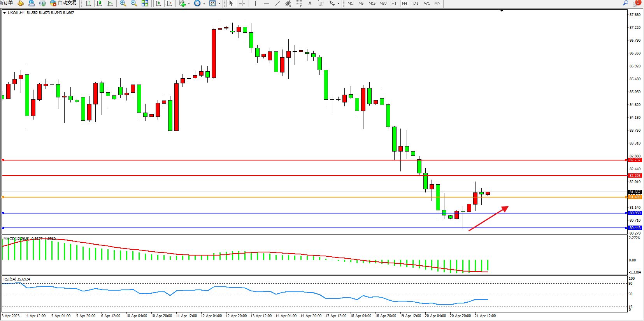Image resolution: width=644 pixels, height=321 pixels.
Task: Switch chart to candlestick display
Action: click(100, 4)
